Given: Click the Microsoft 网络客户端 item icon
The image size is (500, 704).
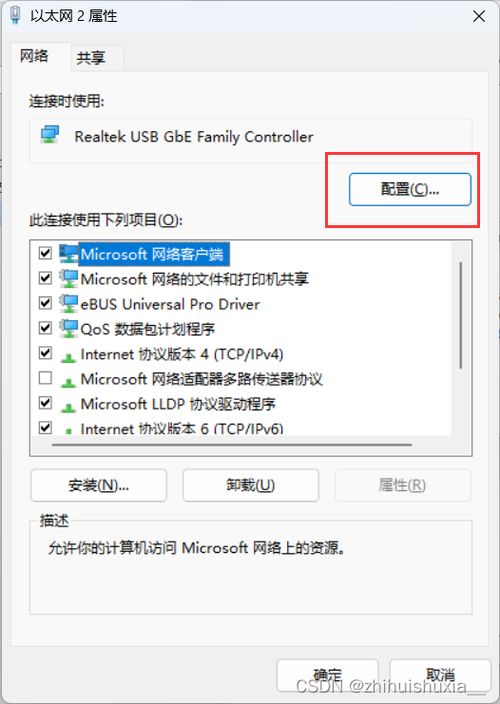Looking at the screenshot, I should tap(68, 254).
